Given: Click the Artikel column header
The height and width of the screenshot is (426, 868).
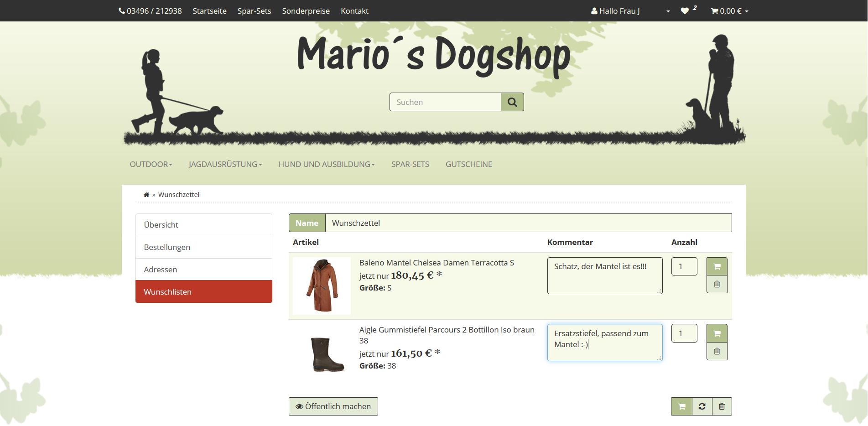Looking at the screenshot, I should [x=306, y=242].
